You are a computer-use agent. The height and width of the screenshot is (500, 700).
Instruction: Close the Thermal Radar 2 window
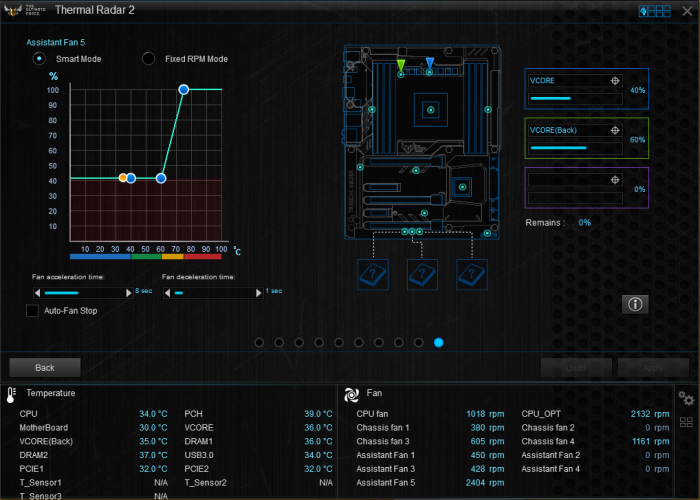click(687, 11)
